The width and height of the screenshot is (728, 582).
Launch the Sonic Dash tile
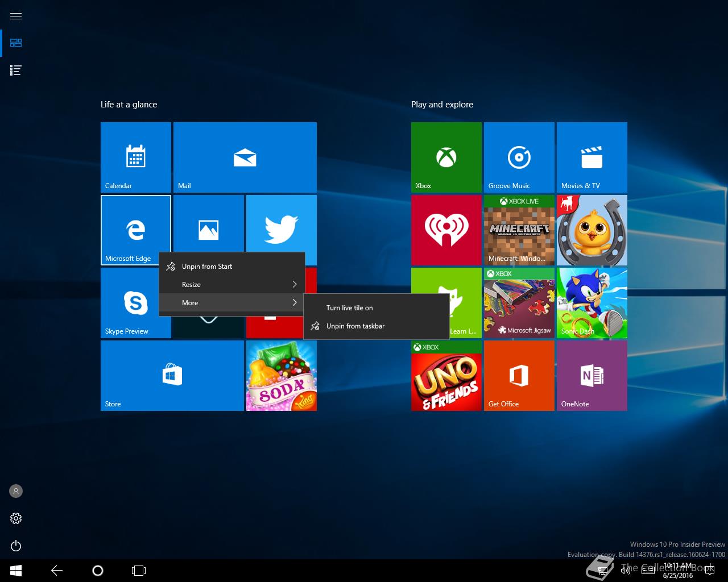[592, 303]
